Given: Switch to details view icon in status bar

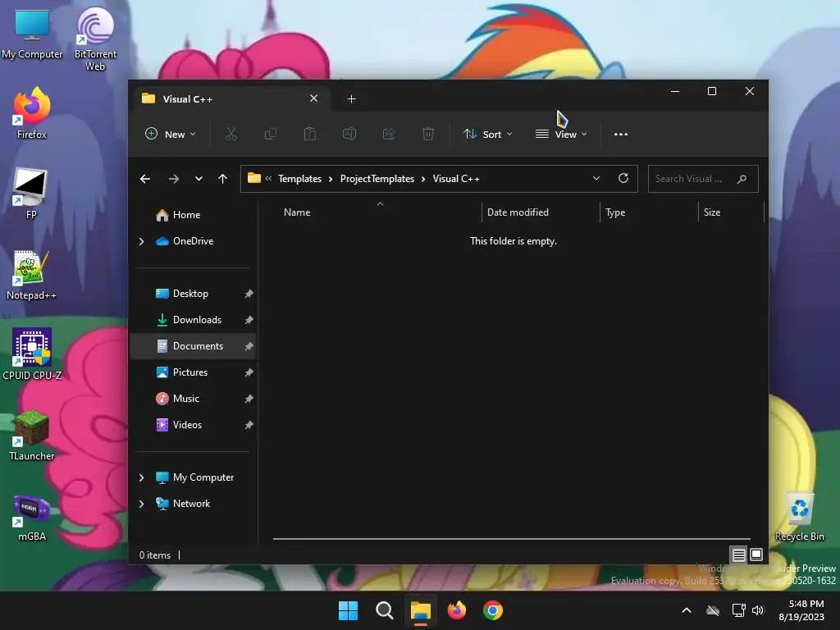Looking at the screenshot, I should point(739,555).
